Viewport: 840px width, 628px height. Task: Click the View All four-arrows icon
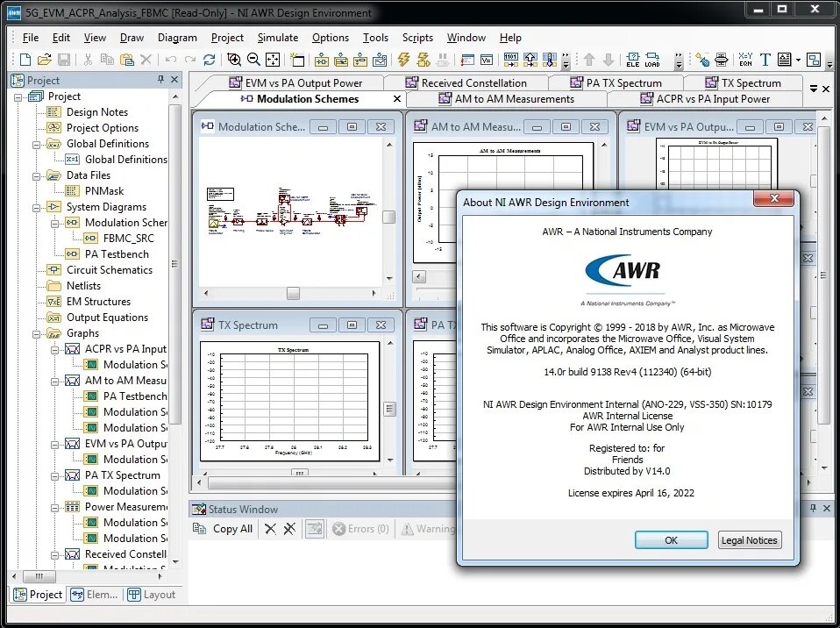click(x=273, y=60)
